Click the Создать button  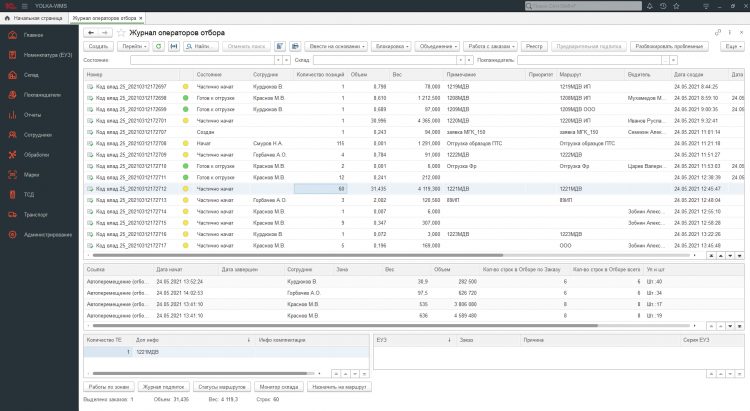pos(98,46)
